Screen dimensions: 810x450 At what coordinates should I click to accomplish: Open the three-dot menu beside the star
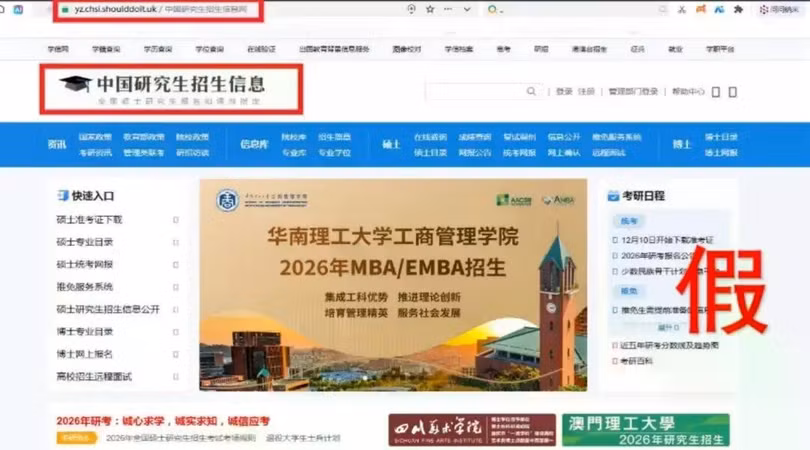448,9
